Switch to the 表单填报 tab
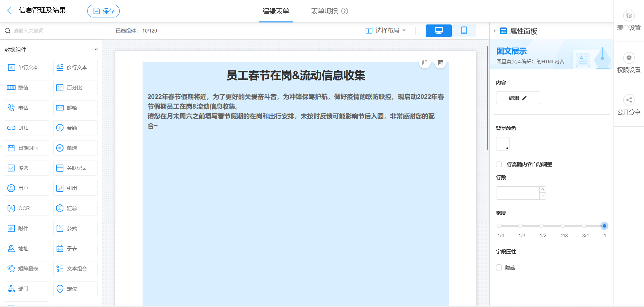The height and width of the screenshot is (307, 644). point(324,11)
